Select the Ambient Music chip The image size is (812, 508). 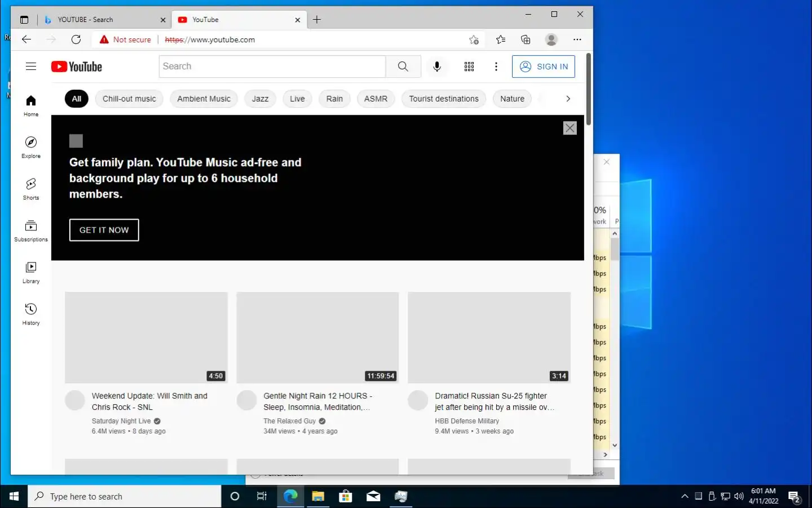coord(204,99)
